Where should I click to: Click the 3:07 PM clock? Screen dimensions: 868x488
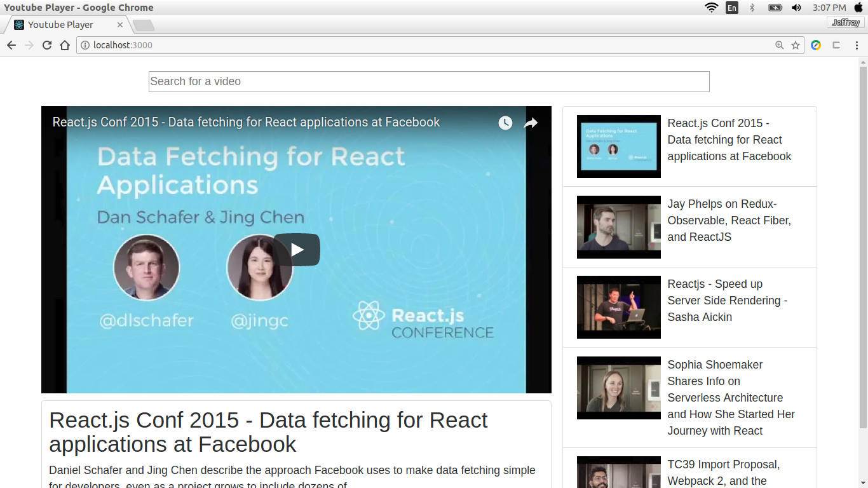click(x=829, y=8)
